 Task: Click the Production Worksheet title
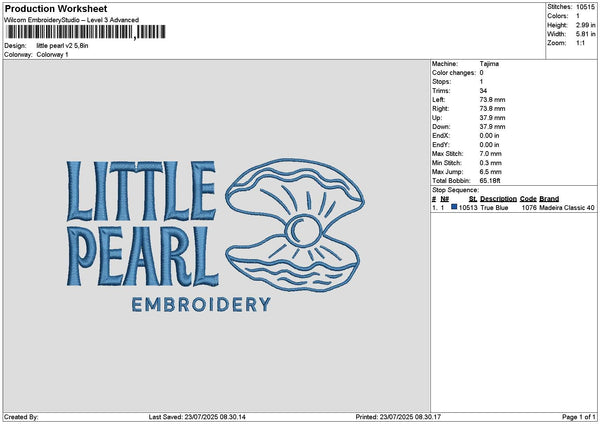[56, 8]
